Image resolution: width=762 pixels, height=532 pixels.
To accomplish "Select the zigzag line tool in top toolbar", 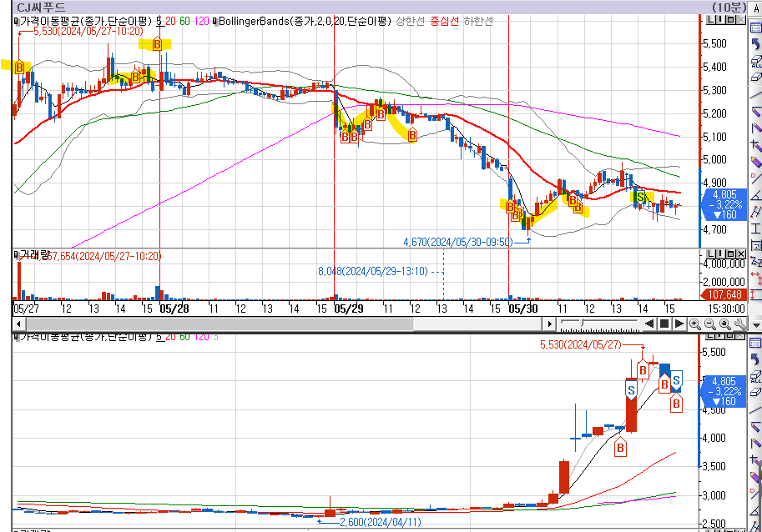I will pyautogui.click(x=755, y=262).
